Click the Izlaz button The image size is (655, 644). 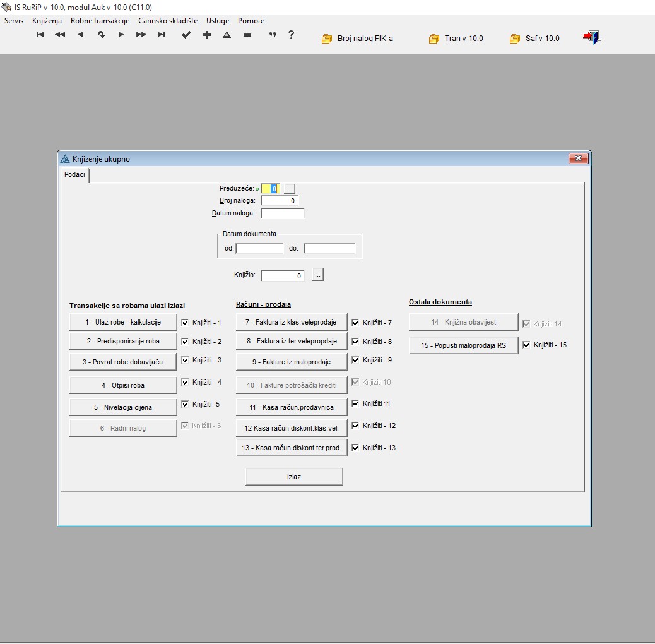coord(294,477)
